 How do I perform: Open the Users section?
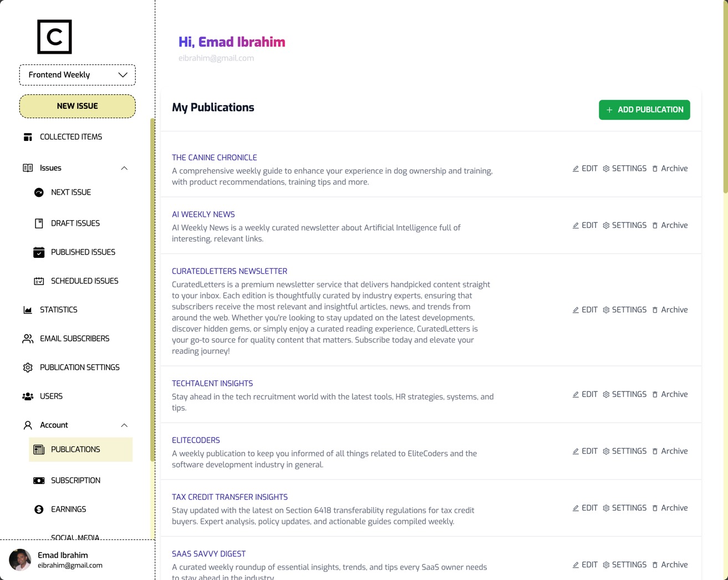tap(51, 396)
